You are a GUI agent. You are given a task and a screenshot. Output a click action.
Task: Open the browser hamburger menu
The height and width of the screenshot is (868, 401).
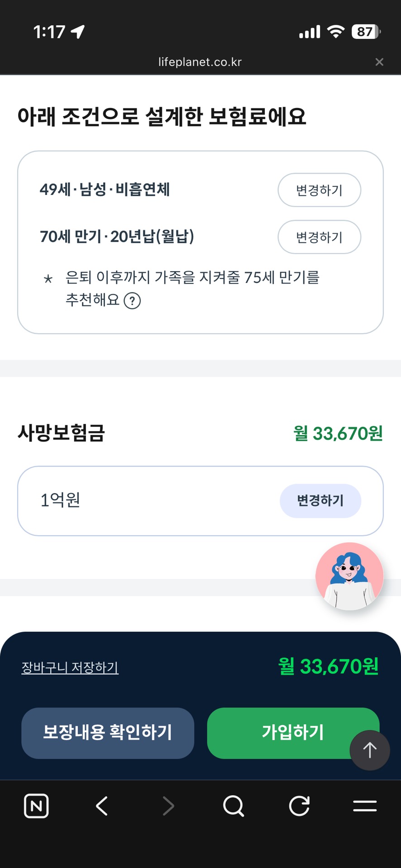click(365, 806)
